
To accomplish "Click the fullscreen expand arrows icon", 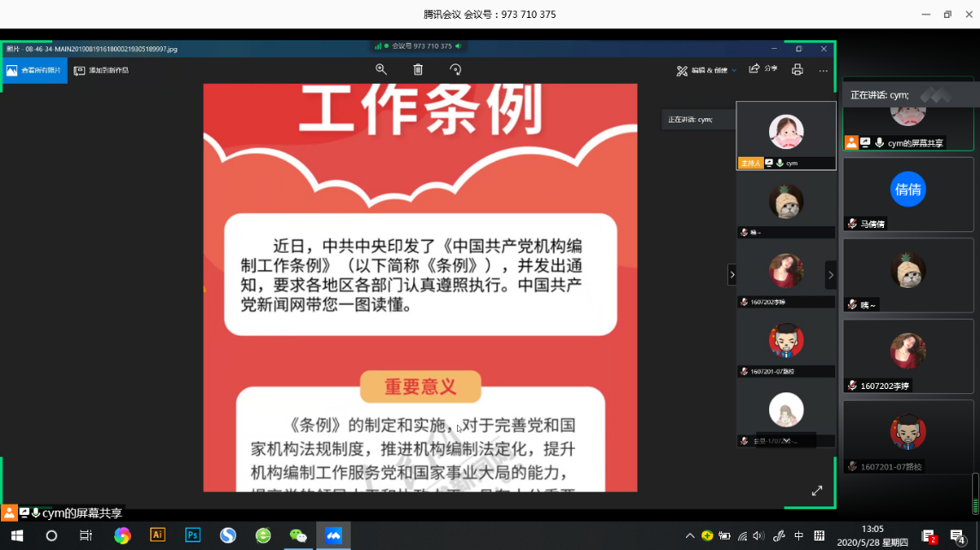I will tap(817, 490).
